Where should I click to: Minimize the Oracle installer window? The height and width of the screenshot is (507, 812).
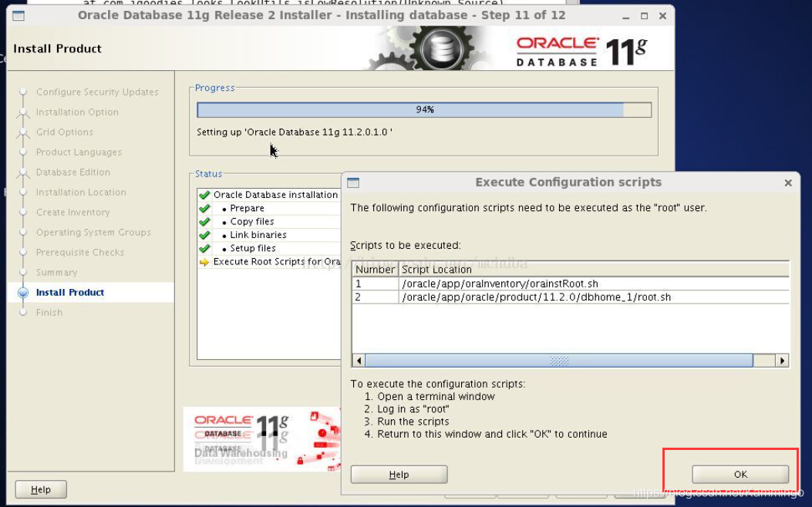tap(626, 16)
